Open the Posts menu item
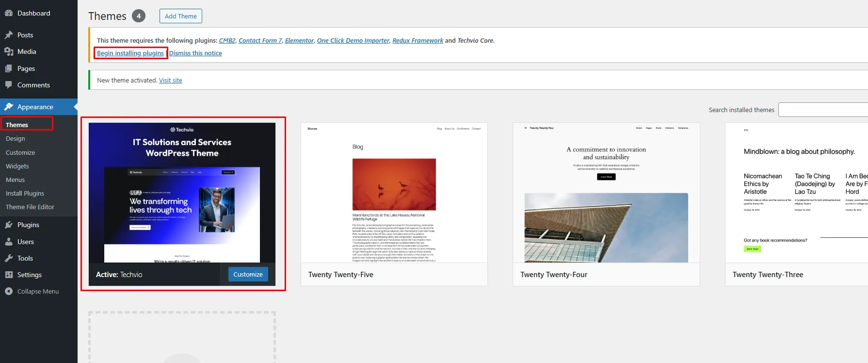The height and width of the screenshot is (363, 868). [x=39, y=35]
